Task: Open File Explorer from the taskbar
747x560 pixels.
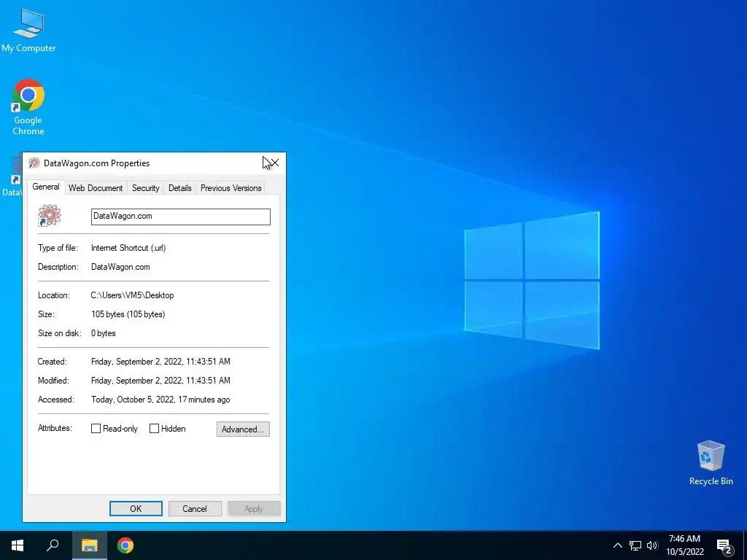Action: pyautogui.click(x=89, y=545)
